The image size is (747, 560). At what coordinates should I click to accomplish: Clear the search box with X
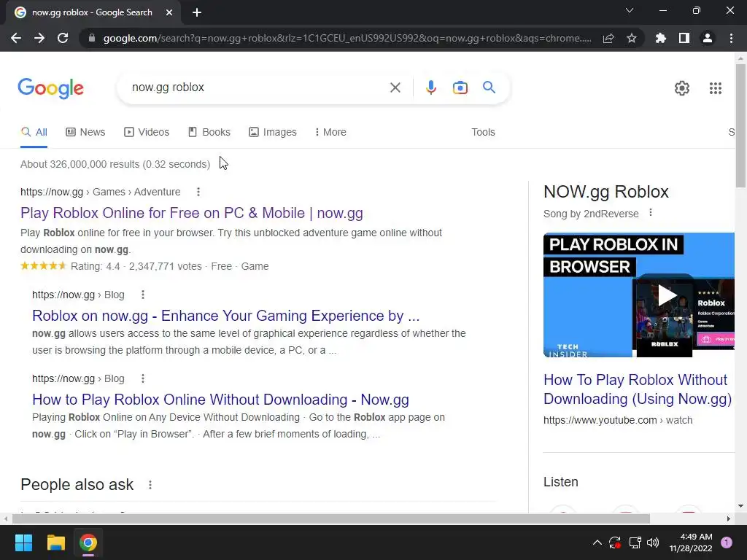pos(395,87)
